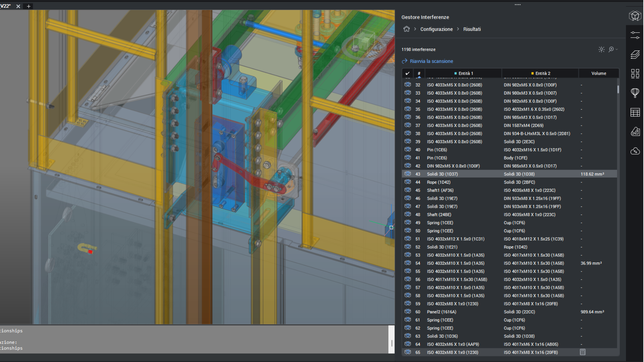Open the Interference Manager cube panel icon
The height and width of the screenshot is (362, 644).
pos(635,16)
